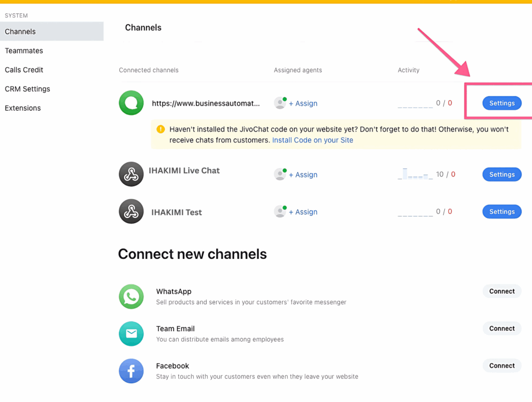
Task: Click the IHAKIMI Live Chat webhook icon
Action: pos(131,174)
